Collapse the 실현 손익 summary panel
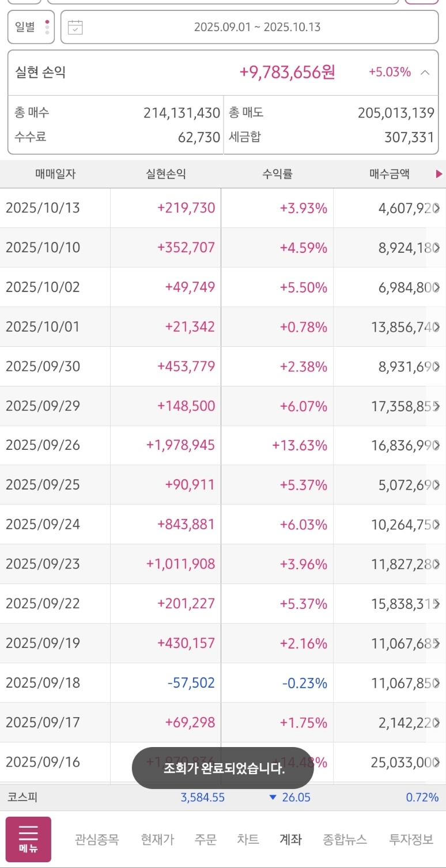 pyautogui.click(x=425, y=73)
